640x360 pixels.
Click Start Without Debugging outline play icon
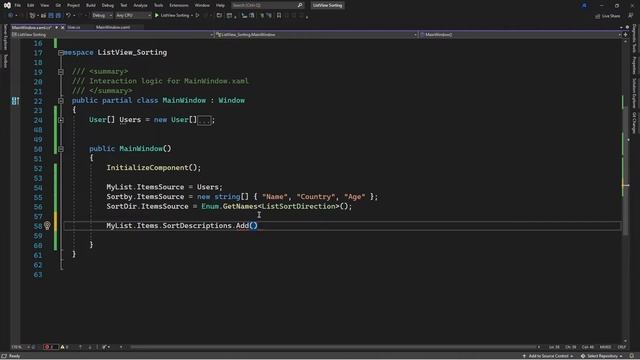pyautogui.click(x=198, y=16)
